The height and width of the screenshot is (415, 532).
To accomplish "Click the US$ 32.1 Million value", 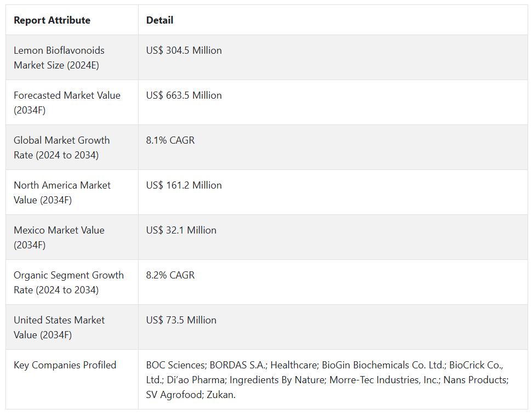I will [x=181, y=230].
